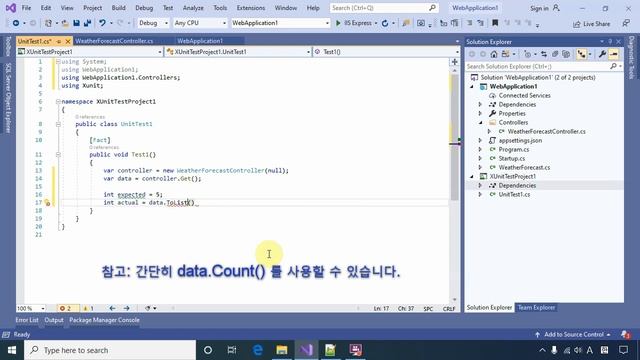Click previous issue left arrow
Viewport: 640px width, 360px height.
tap(112, 308)
